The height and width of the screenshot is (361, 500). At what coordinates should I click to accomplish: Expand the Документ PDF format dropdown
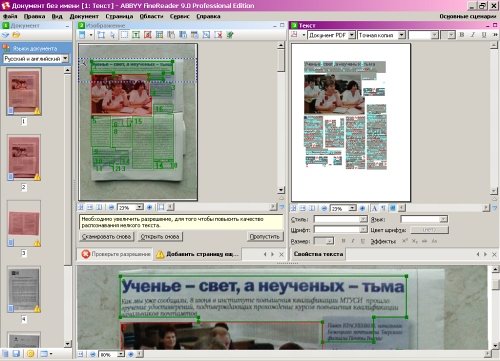pyautogui.click(x=352, y=35)
